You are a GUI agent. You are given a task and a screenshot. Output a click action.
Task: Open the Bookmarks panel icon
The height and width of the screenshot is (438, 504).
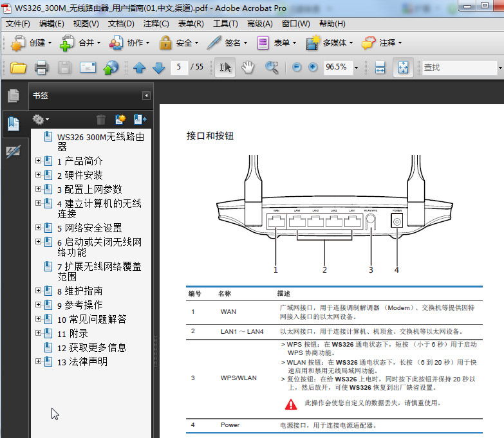[14, 124]
